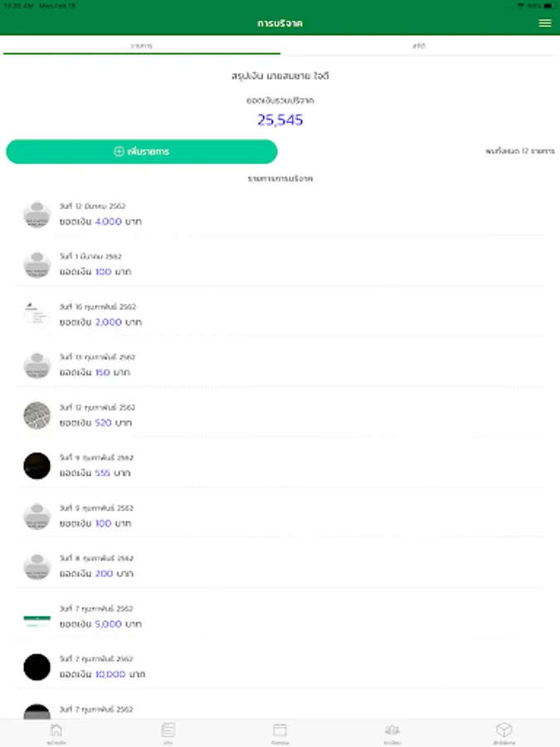This screenshot has width=560, height=747.
Task: Tap the thumbnail beside the 520 baht donation
Action: (37, 415)
